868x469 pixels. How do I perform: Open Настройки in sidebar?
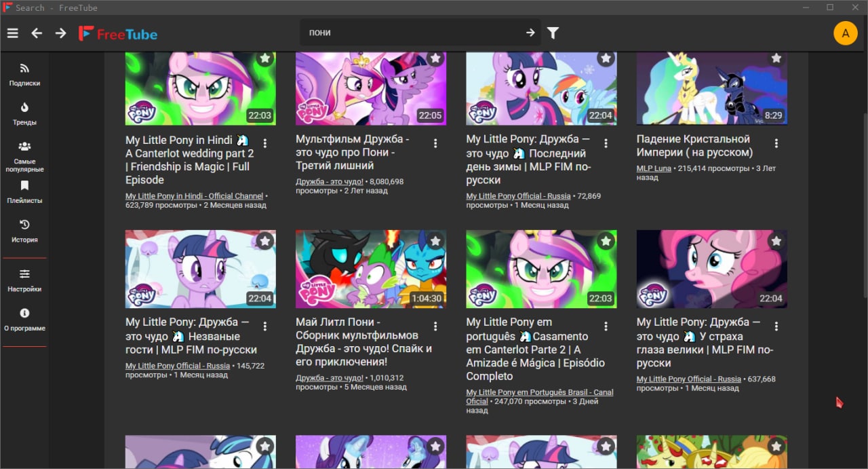24,280
